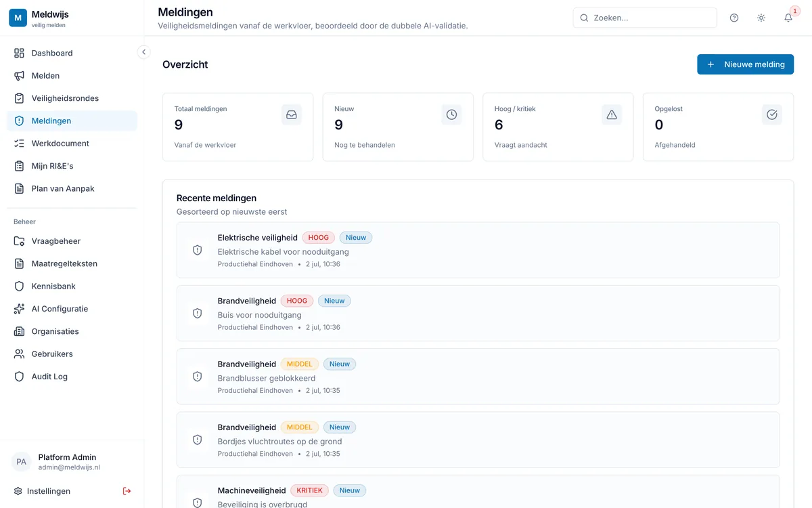
Task: Click the HOOG badge on Elektrische veiligheid
Action: 318,238
